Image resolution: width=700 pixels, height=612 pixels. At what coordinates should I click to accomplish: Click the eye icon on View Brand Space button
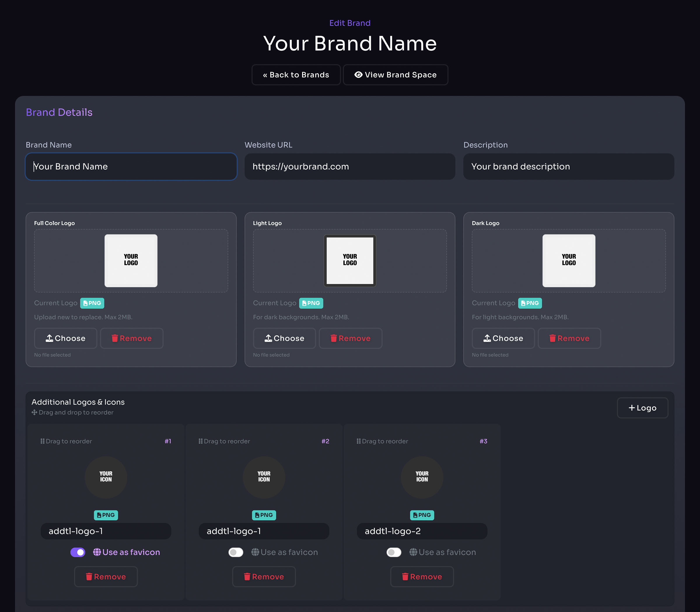pos(358,75)
